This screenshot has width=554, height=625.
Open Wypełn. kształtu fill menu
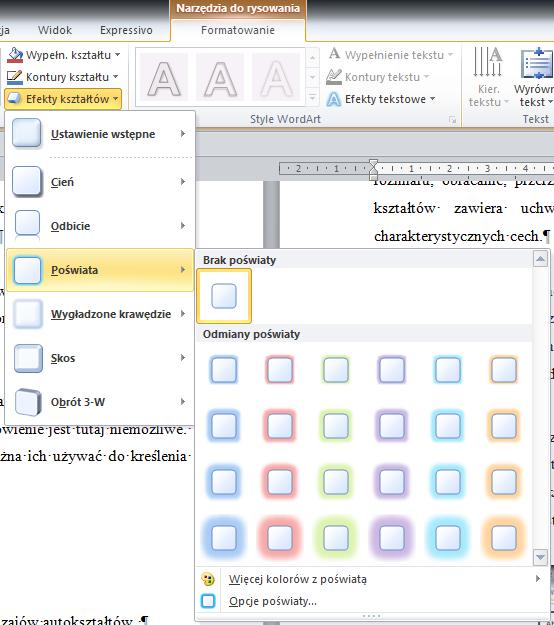coord(64,55)
